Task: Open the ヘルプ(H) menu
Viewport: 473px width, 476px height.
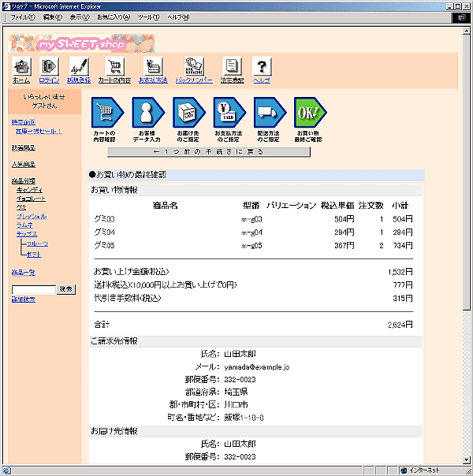Action: pyautogui.click(x=178, y=17)
